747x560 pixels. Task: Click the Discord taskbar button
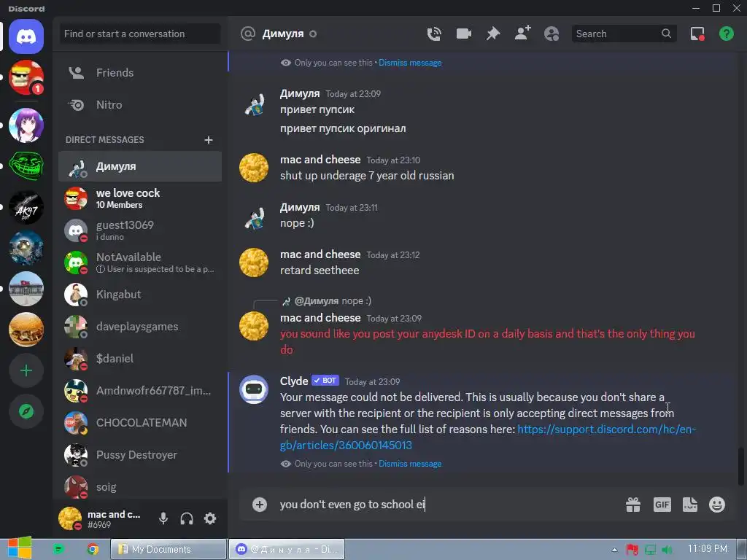(x=287, y=549)
